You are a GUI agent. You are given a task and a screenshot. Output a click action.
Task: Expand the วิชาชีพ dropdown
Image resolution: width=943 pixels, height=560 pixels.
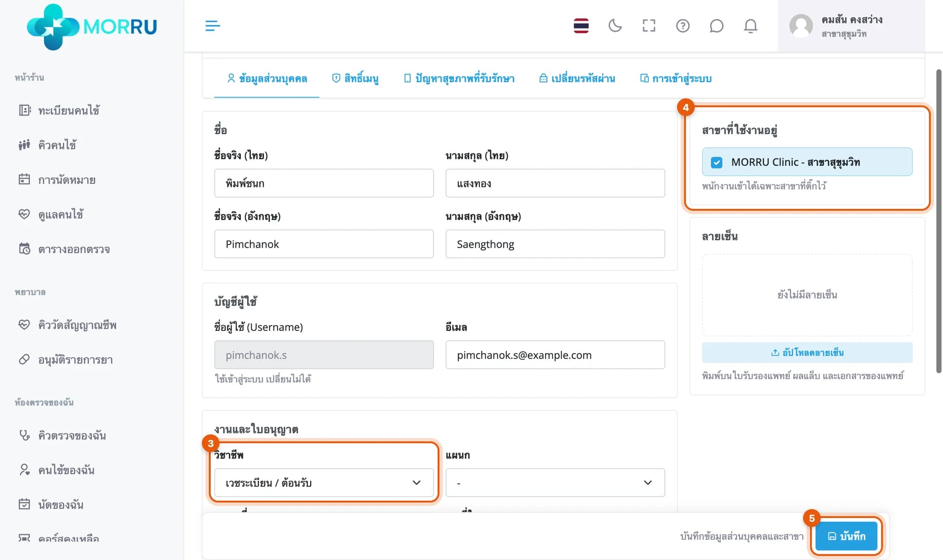click(x=324, y=483)
